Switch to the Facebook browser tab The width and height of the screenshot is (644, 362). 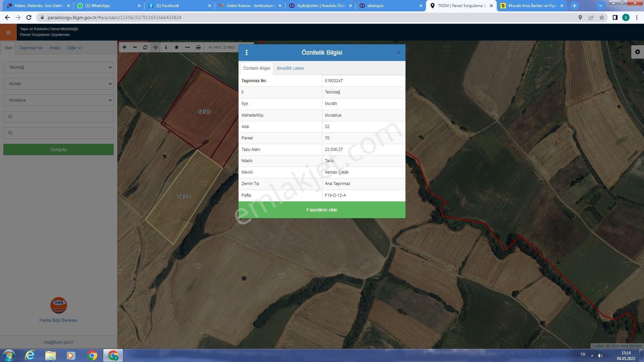(180, 6)
